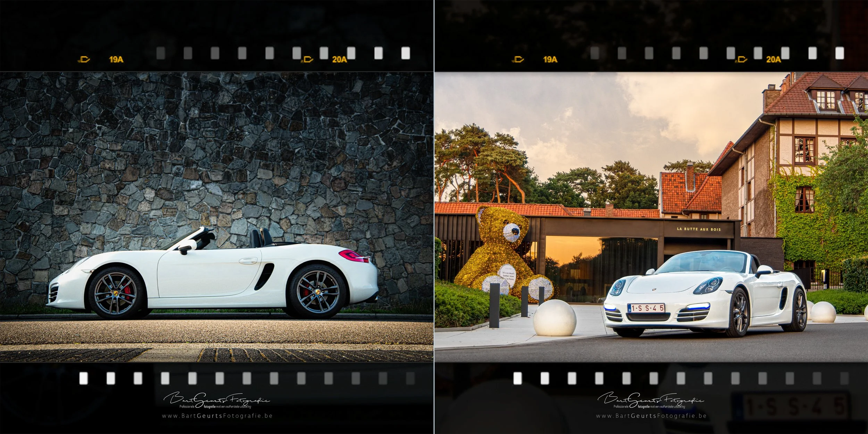This screenshot has height=434, width=868.
Task: Open the www.BartGeurtsFotografie.be link under right photo
Action: pyautogui.click(x=651, y=416)
